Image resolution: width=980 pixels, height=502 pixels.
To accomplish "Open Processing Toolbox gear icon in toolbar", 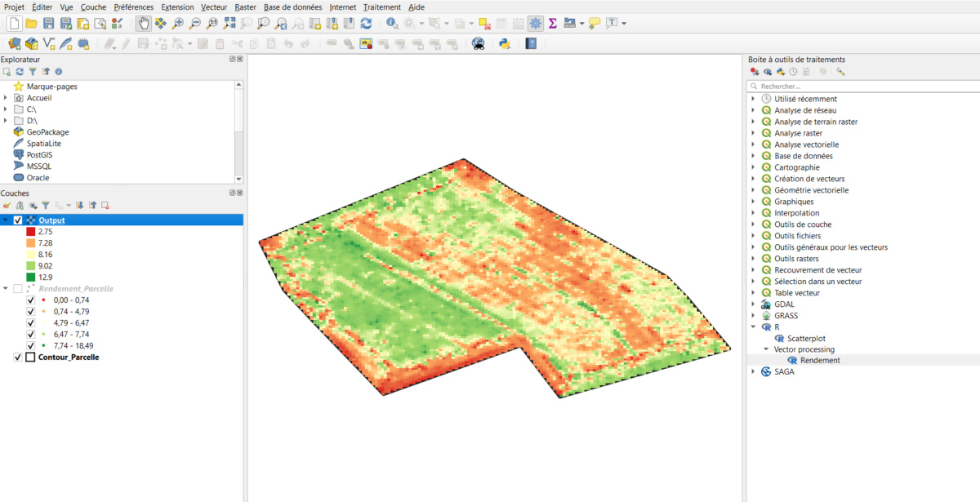I will click(x=536, y=23).
